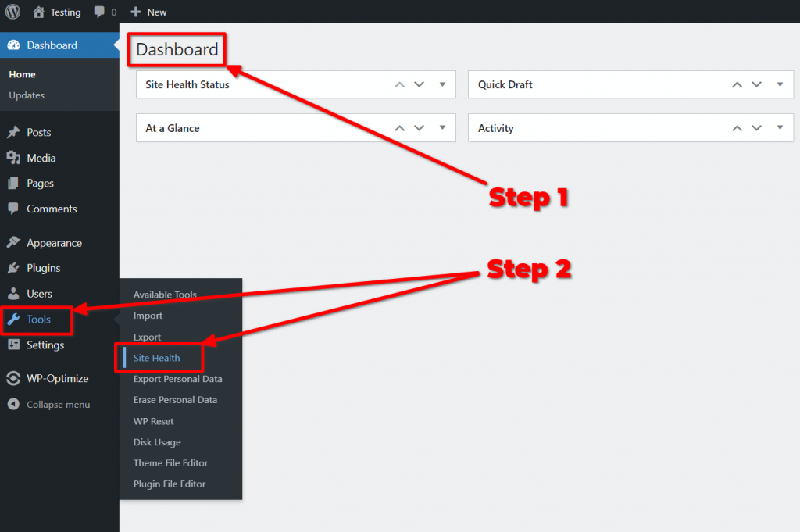Screen dimensions: 800x532
Task: Select WP Reset from Tools submenu
Action: (154, 421)
